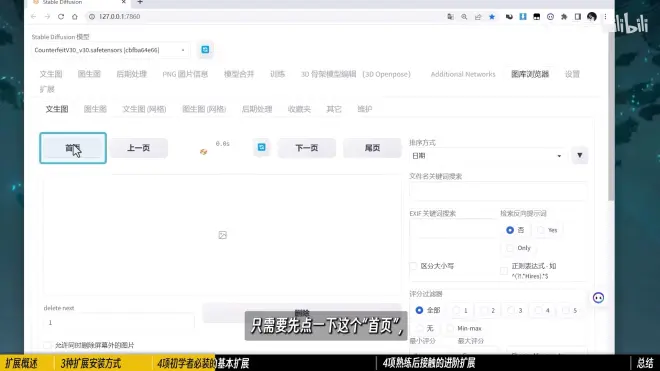The width and height of the screenshot is (660, 371).
Task: Click the round face extension icon in toolbar
Action: [x=550, y=17]
